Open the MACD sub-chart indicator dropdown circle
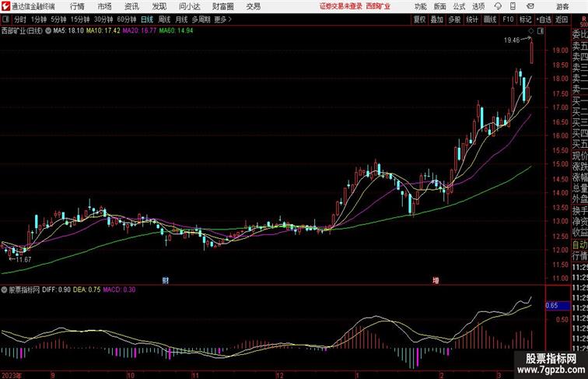Image resolution: width=588 pixels, height=379 pixels. point(4,290)
